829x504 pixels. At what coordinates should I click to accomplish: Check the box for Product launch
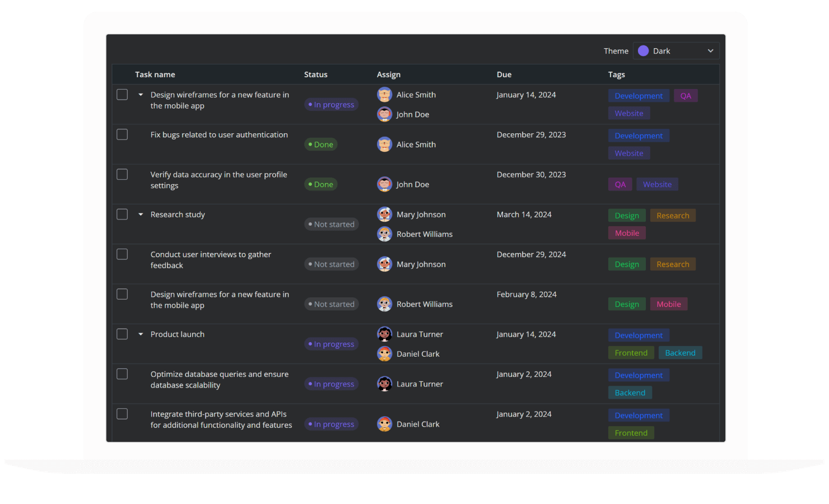click(x=122, y=334)
